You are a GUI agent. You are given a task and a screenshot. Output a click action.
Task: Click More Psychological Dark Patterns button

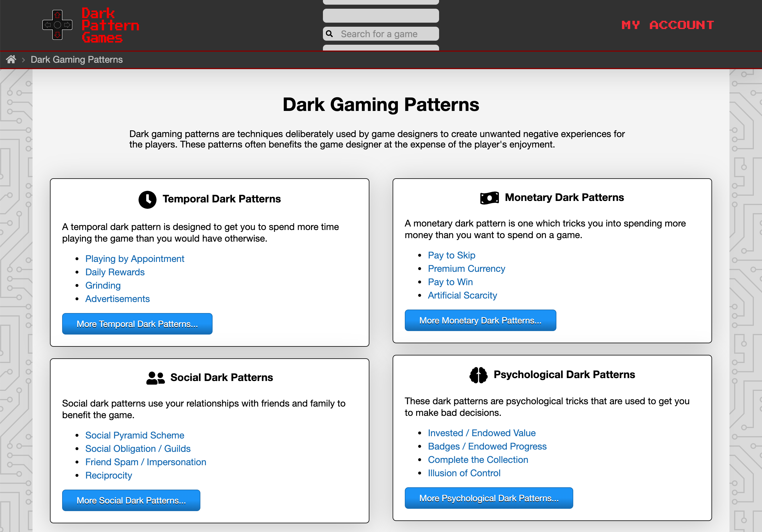[489, 498]
